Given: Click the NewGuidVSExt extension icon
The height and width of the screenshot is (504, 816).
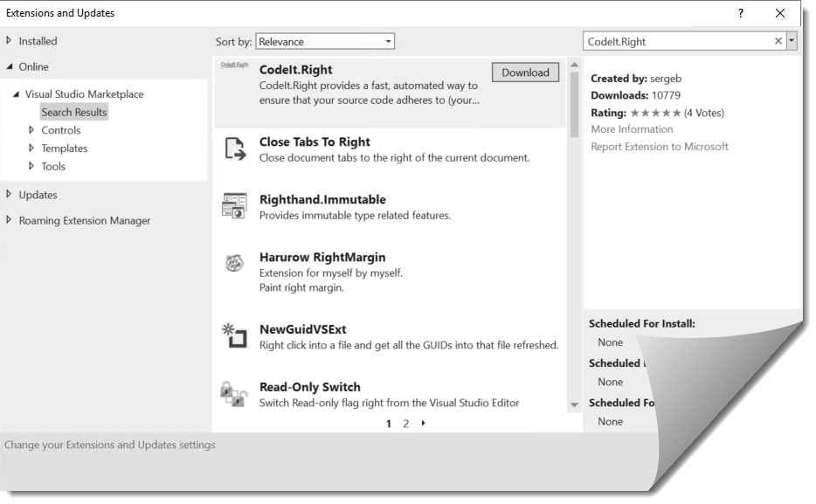Looking at the screenshot, I should 234,335.
